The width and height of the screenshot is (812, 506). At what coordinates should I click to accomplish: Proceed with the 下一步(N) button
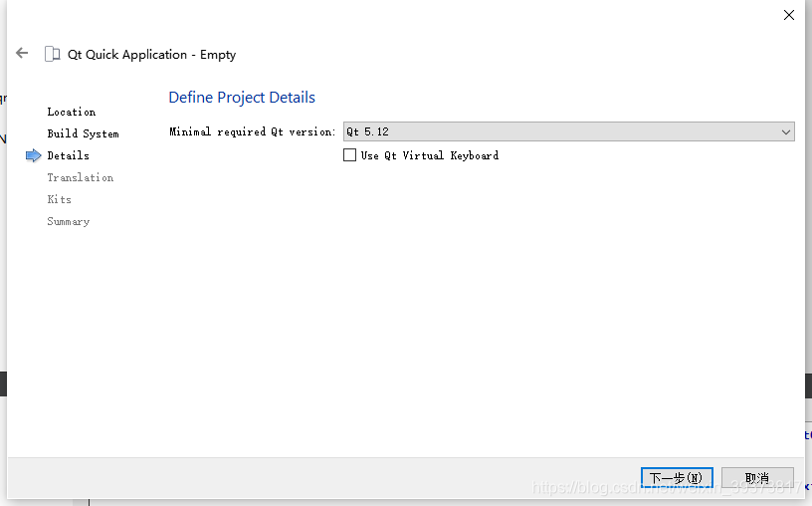click(677, 477)
